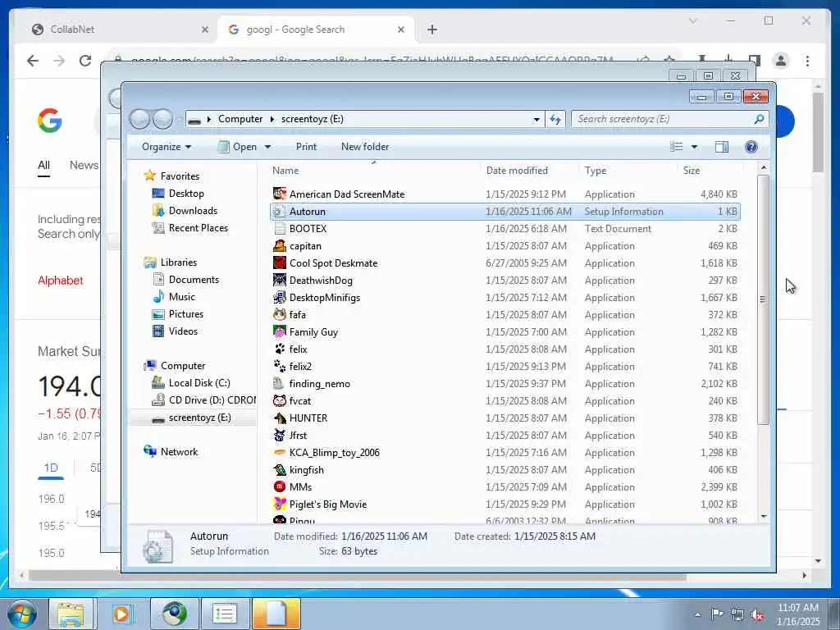Viewport: 840px width, 630px height.
Task: Select the felix2 icon
Action: pos(279,367)
